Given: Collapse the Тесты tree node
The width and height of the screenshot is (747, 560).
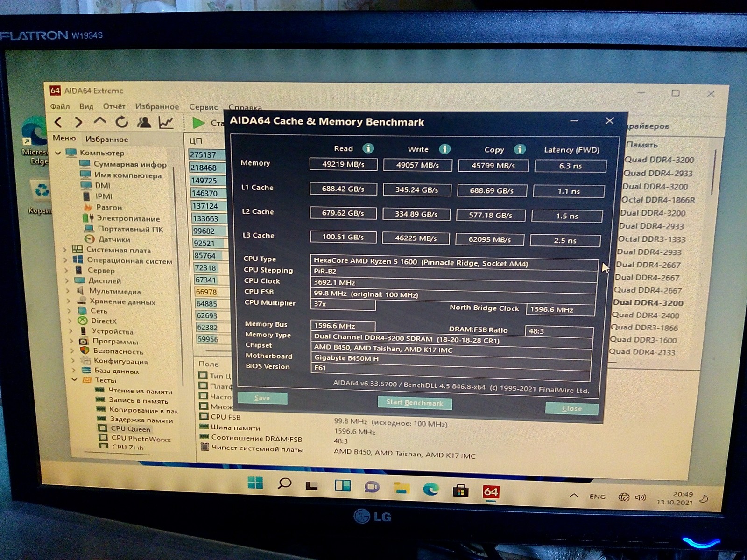Looking at the screenshot, I should pos(74,380).
